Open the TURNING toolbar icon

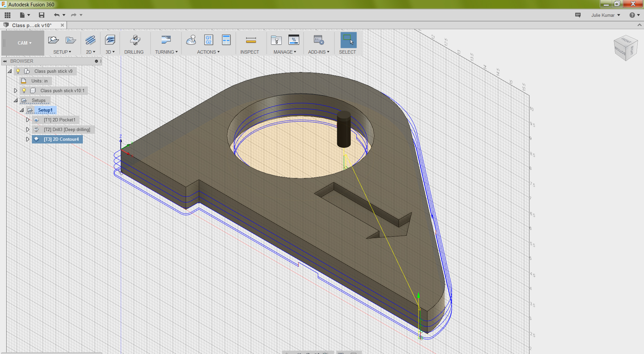[x=166, y=40]
